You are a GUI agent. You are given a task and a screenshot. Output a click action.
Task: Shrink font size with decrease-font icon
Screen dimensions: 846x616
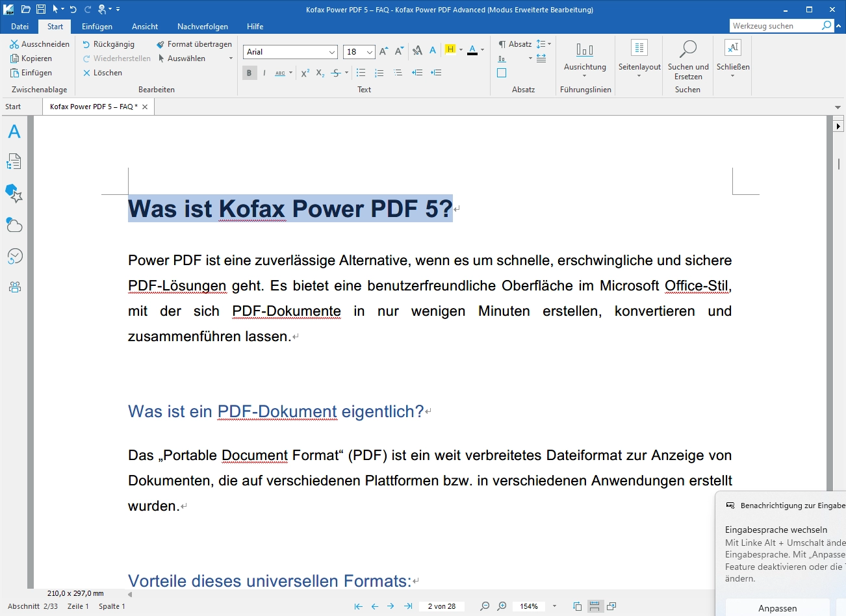click(x=399, y=51)
